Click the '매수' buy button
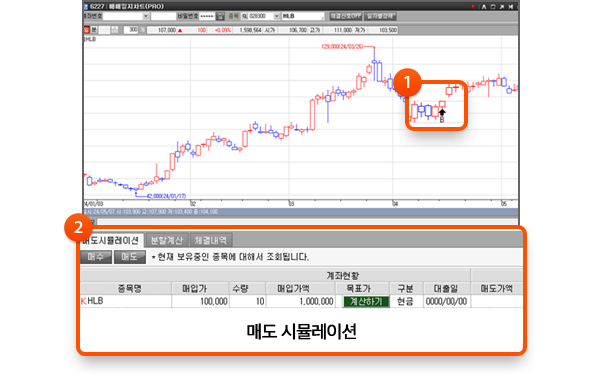Viewport: 600px width, 376px height. (x=96, y=257)
